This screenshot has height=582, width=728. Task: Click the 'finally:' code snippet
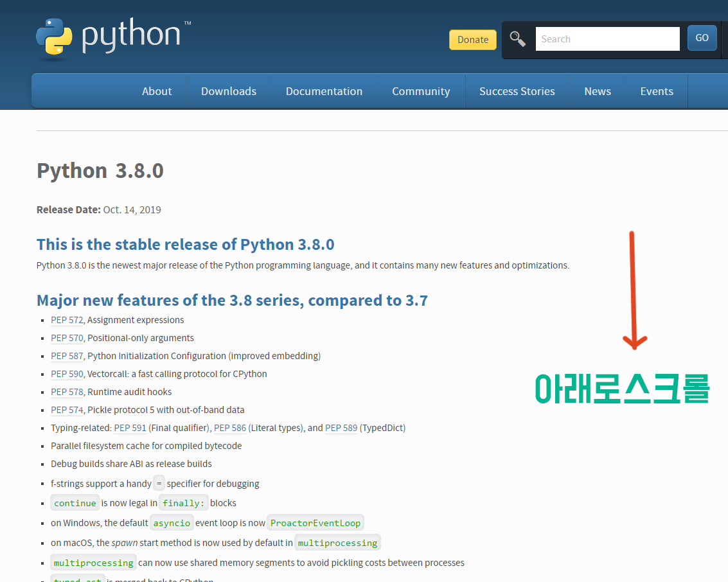click(183, 503)
